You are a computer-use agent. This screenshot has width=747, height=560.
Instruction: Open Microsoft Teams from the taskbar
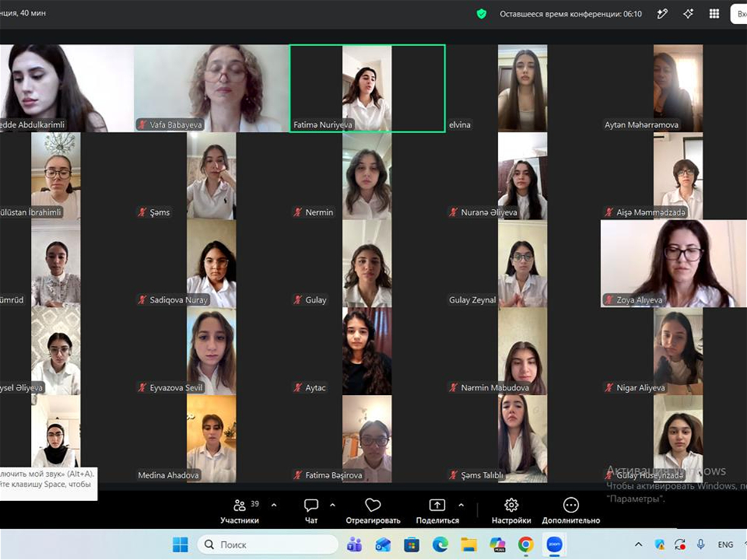click(x=355, y=544)
